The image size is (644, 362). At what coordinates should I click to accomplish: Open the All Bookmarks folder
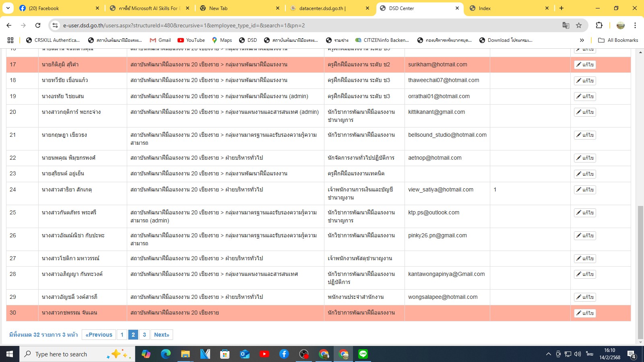point(618,40)
